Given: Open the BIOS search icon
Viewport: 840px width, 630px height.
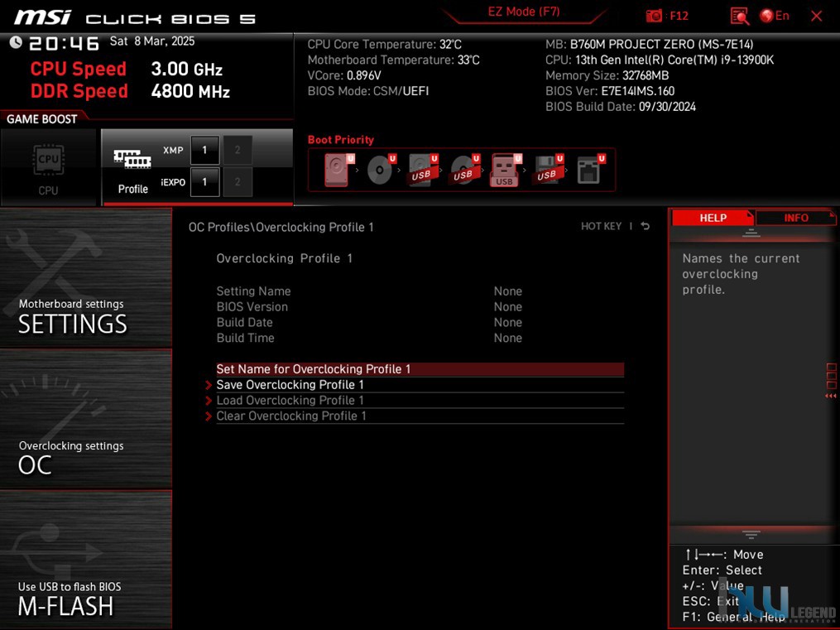Looking at the screenshot, I should tap(739, 16).
